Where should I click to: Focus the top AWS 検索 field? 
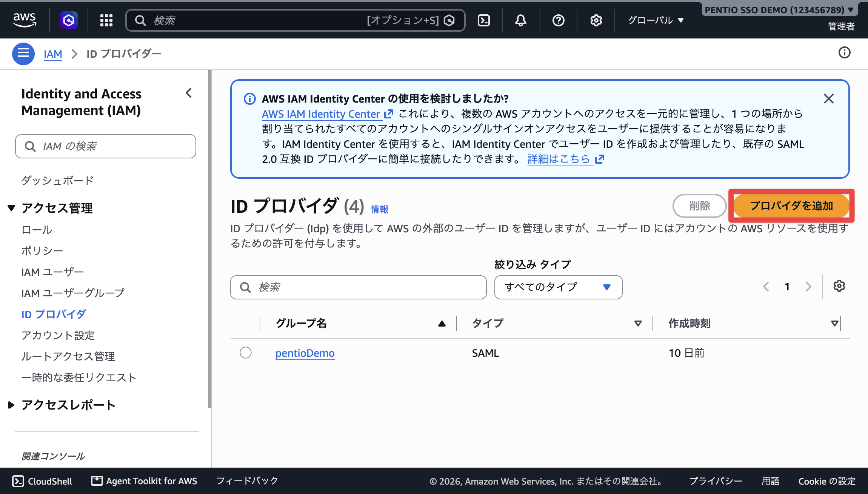coord(295,20)
